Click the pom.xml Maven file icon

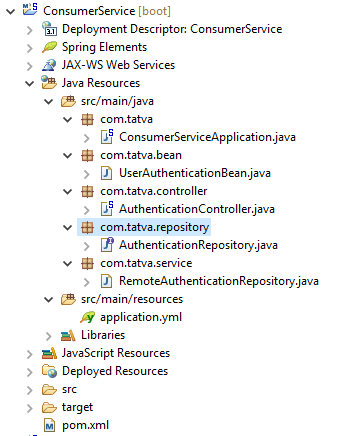49,425
